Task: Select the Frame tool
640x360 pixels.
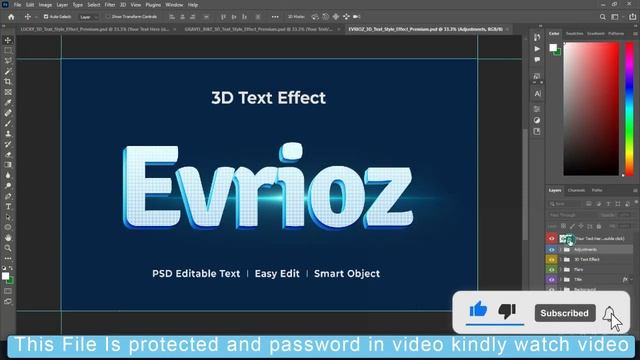Action: (8, 92)
